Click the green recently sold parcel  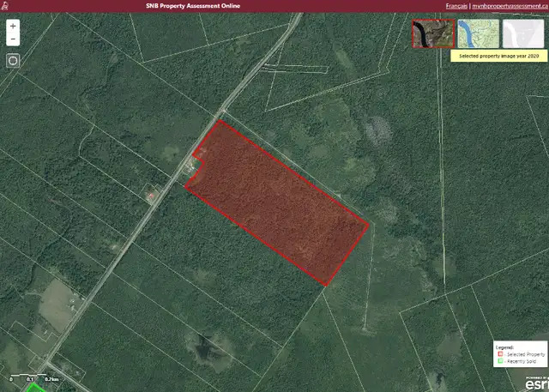click(x=34, y=388)
